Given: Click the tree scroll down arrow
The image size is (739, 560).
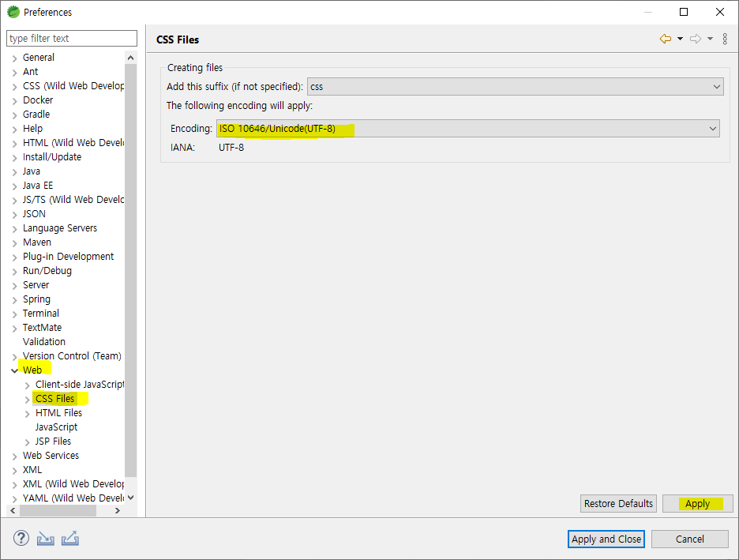Looking at the screenshot, I should coord(130,498).
